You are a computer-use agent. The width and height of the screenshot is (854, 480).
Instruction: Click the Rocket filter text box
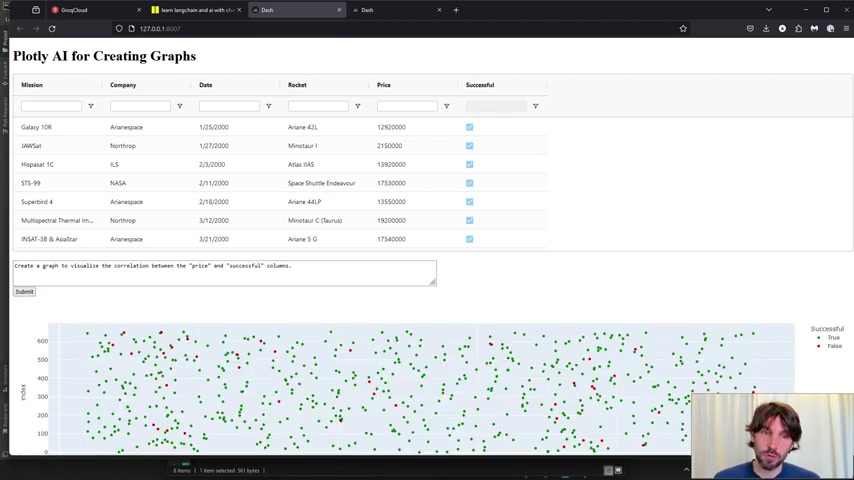tap(318, 106)
